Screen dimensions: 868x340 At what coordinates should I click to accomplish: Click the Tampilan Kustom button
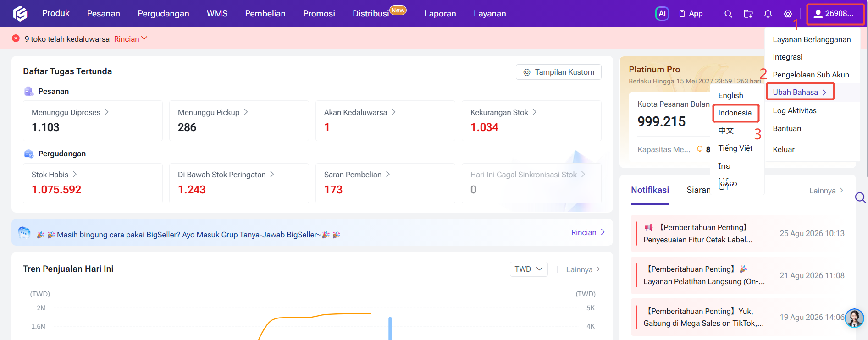click(558, 72)
